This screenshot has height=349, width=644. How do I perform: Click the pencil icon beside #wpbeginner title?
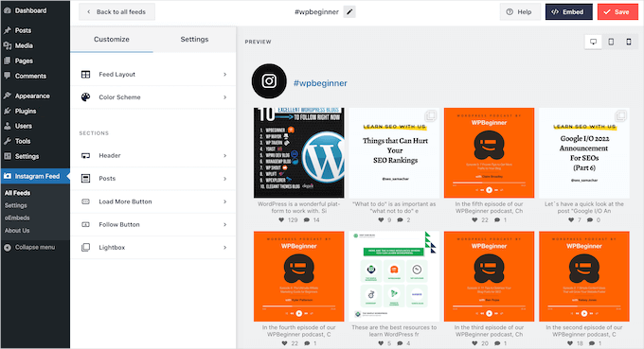(x=349, y=12)
